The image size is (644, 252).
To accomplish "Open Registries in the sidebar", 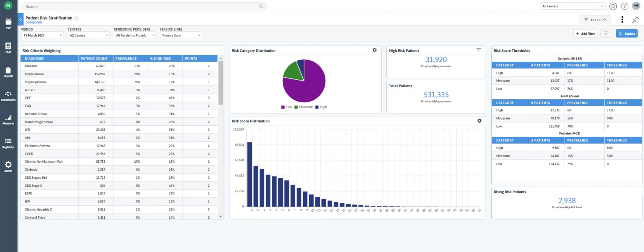I will pos(8,143).
